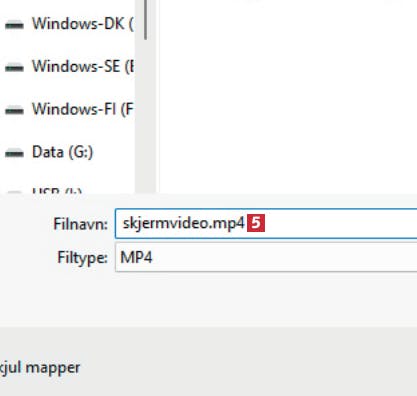Select Windows-DK in the navigation pane
The width and height of the screenshot is (417, 396).
tap(82, 24)
